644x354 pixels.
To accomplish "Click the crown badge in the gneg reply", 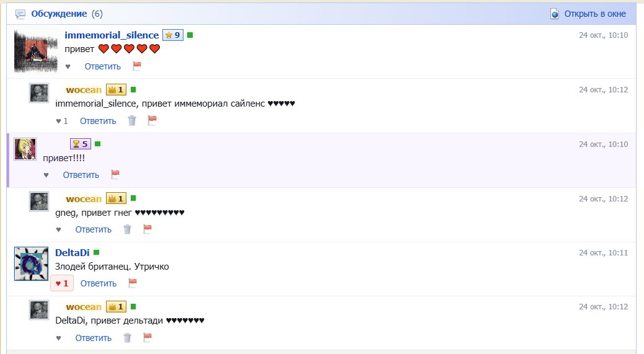I will tap(116, 199).
